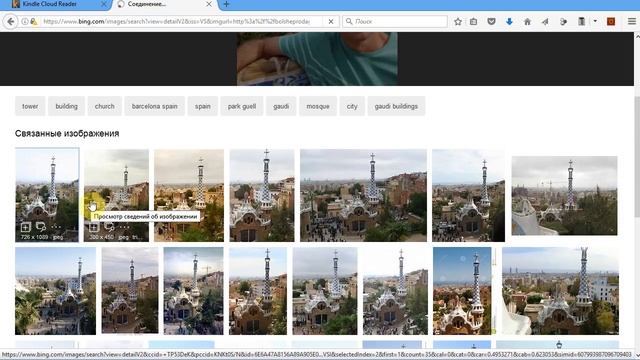Click the extension icon left of dropdown arrow
Image resolution: width=640 pixels, height=360 pixels.
click(582, 22)
